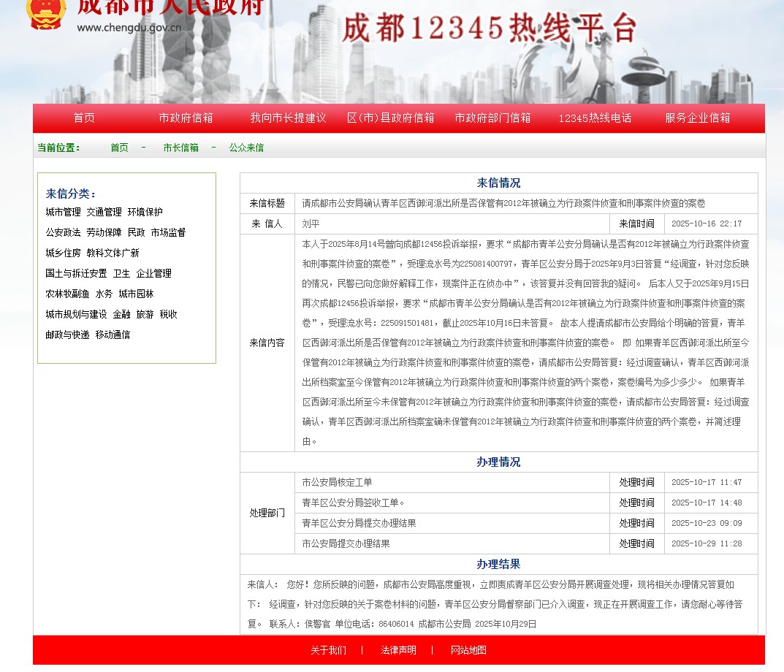
Task: Click the national emblem logo at top left
Action: tap(46, 13)
